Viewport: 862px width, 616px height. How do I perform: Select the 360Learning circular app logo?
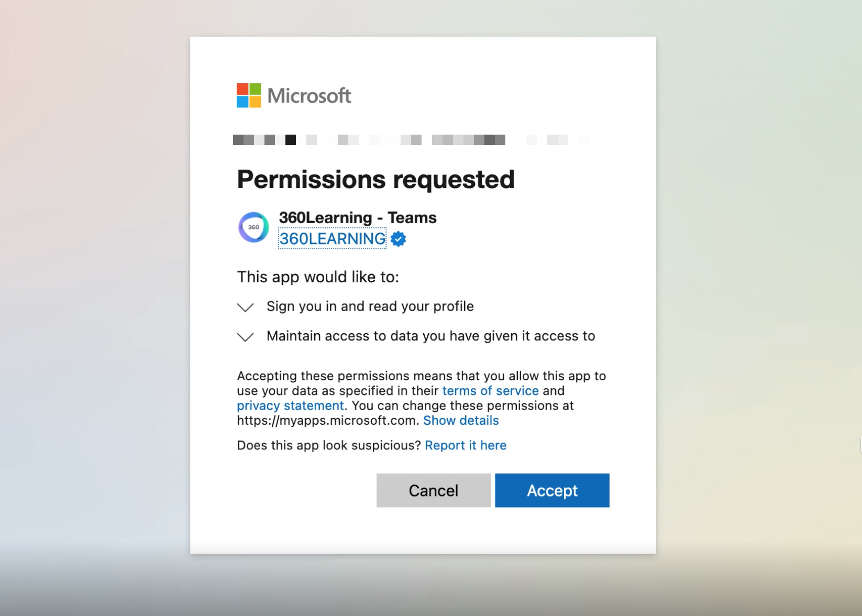click(x=253, y=227)
